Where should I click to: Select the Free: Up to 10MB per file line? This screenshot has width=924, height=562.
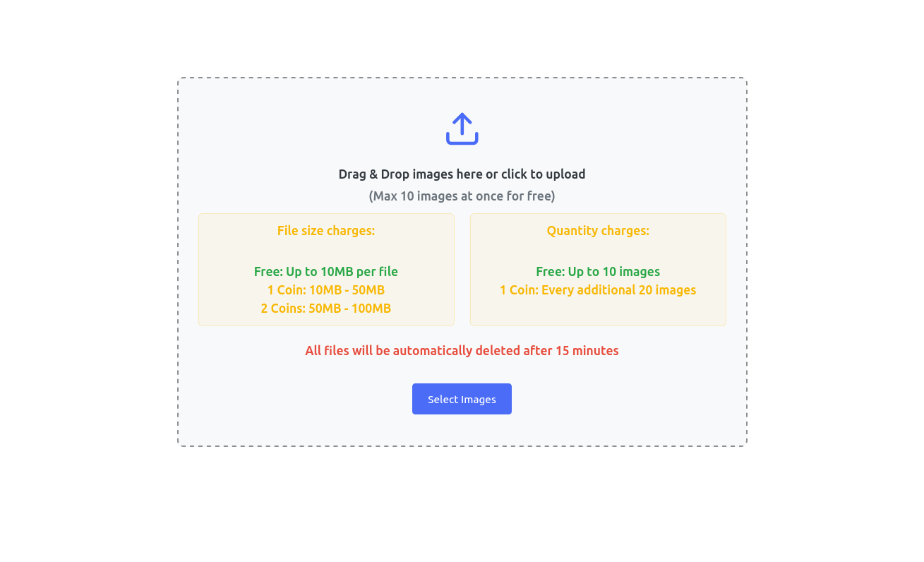tap(325, 271)
